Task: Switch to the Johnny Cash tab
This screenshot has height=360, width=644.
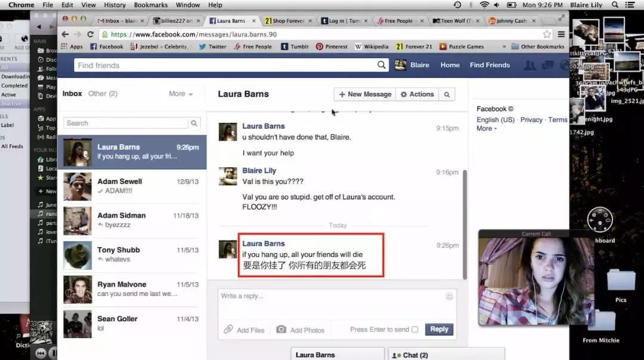Action: pos(512,20)
